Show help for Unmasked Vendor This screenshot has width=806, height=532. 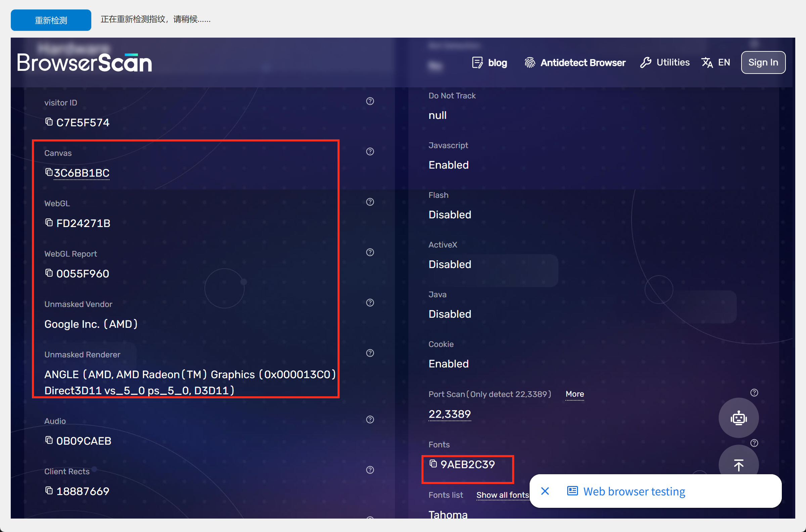(x=370, y=303)
